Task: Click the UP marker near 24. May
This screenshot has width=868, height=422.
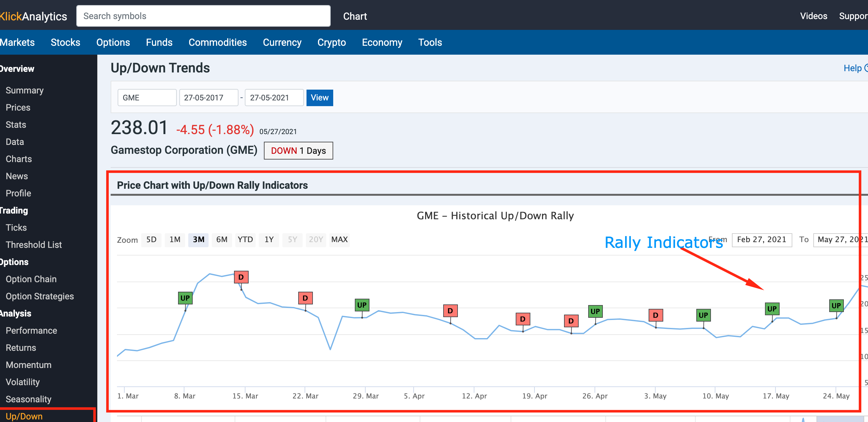Action: pos(836,306)
